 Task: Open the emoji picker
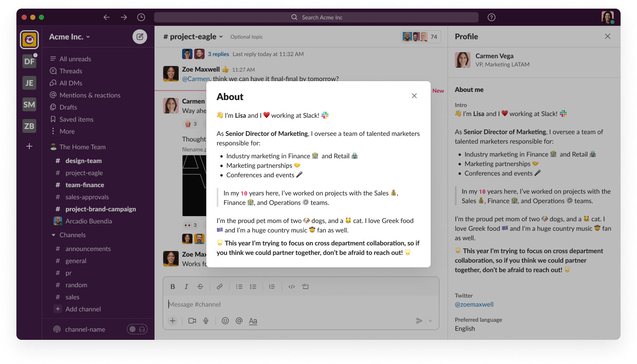tap(225, 320)
